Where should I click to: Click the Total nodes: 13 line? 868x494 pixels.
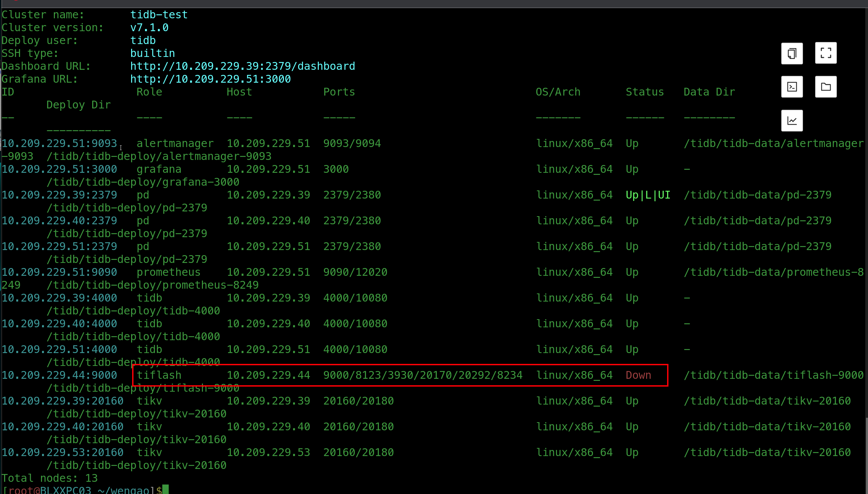pyautogui.click(x=49, y=478)
